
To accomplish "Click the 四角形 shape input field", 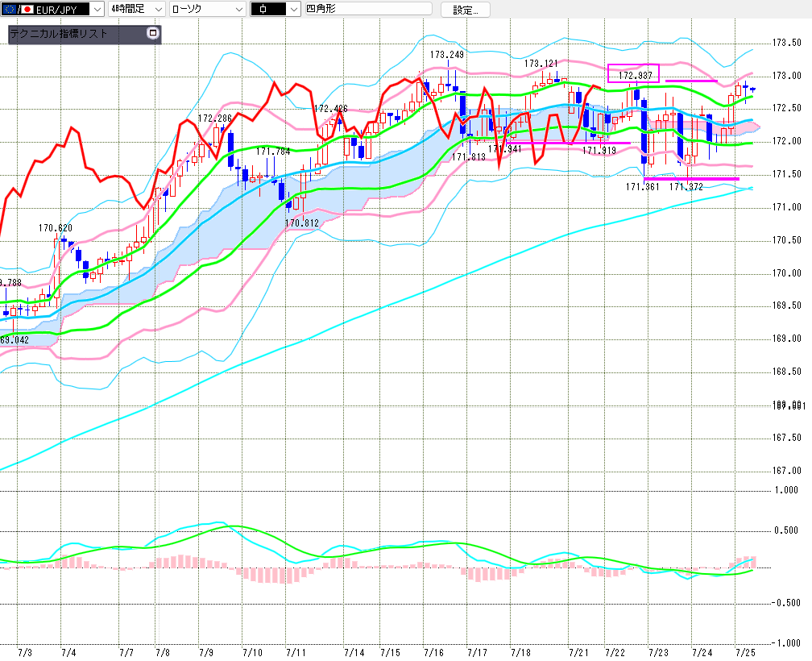I will [x=369, y=9].
